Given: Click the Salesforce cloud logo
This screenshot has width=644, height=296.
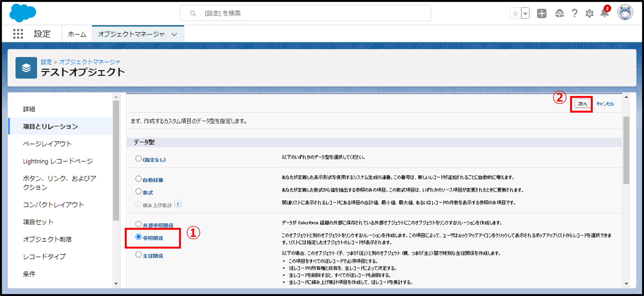Looking at the screenshot, I should tap(22, 13).
